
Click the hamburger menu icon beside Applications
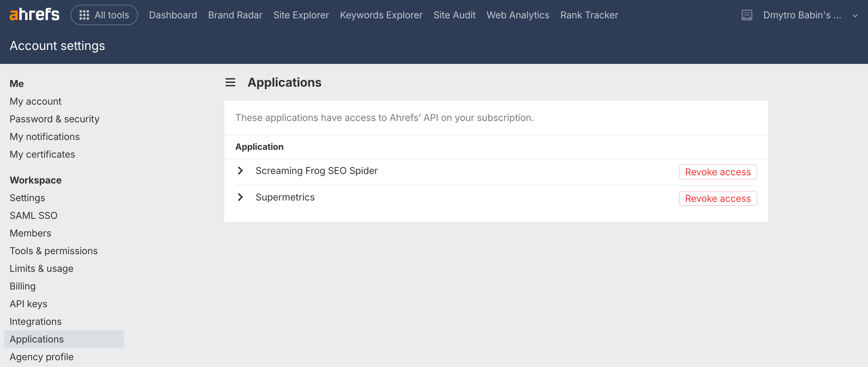(230, 82)
